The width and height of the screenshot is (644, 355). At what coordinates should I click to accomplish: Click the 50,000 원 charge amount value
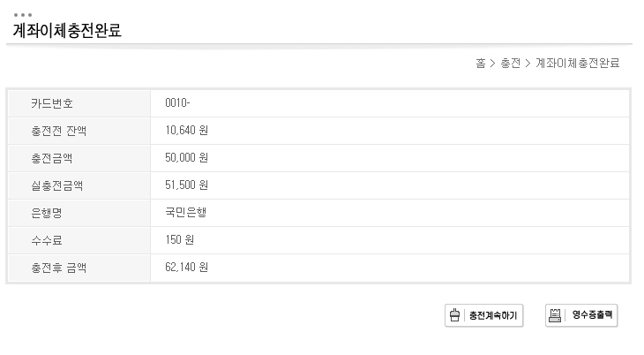pos(186,158)
